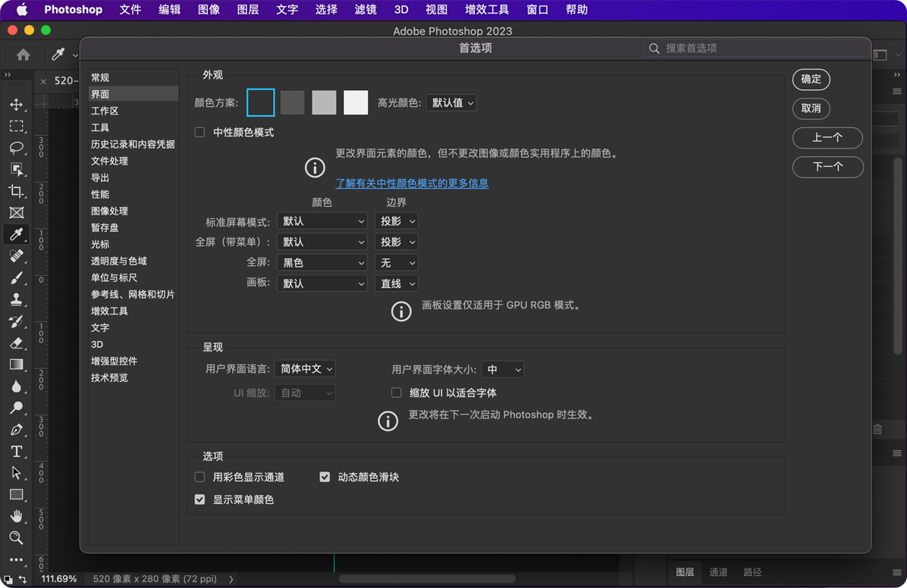907x588 pixels.
Task: Select the Hand tool
Action: pos(16,516)
